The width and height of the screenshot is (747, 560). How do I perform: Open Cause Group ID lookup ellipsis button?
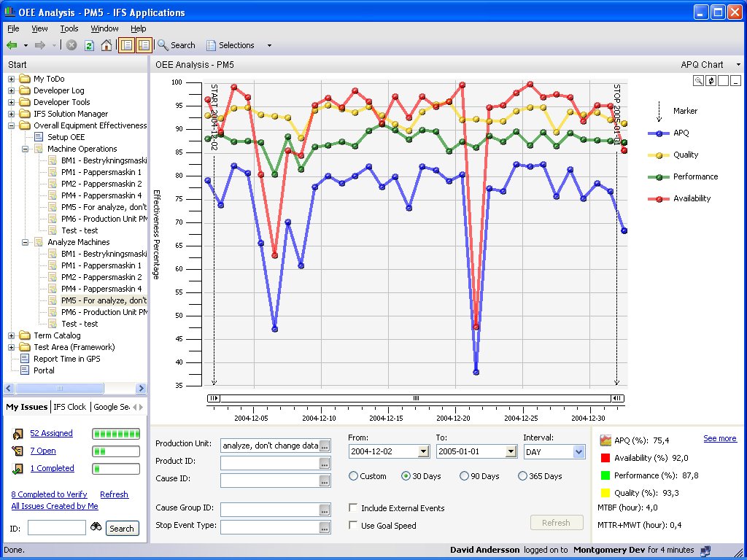[325, 510]
